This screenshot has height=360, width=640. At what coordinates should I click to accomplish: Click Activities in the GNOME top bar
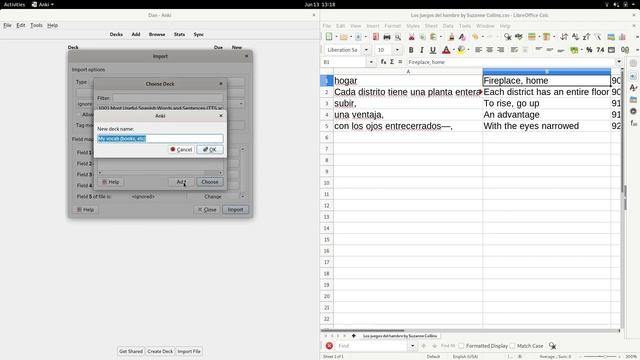pos(14,4)
